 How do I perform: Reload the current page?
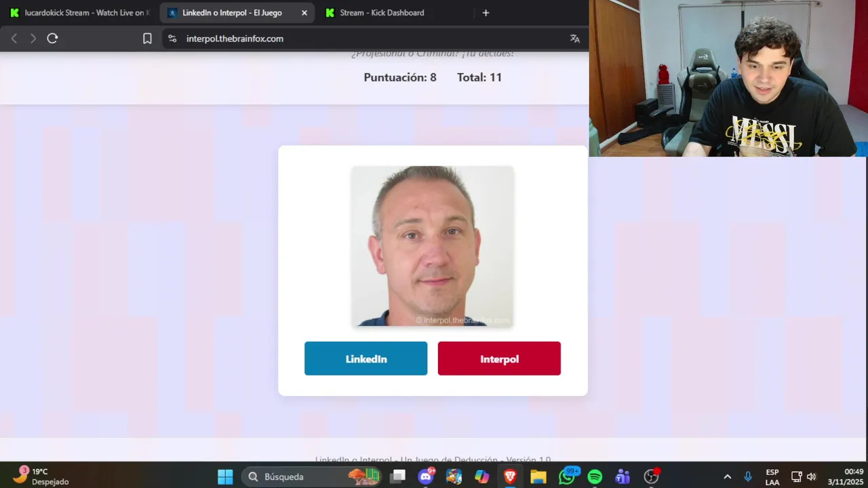tap(52, 39)
